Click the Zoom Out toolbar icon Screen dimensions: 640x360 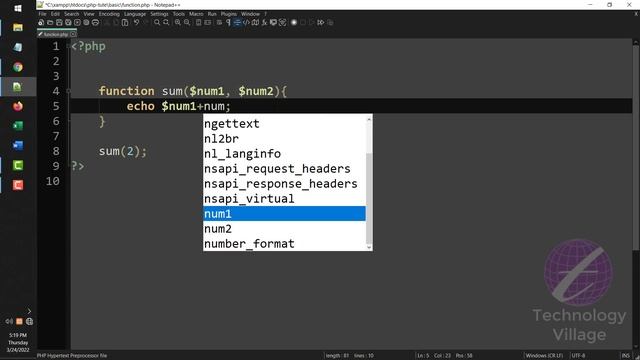[x=187, y=22]
